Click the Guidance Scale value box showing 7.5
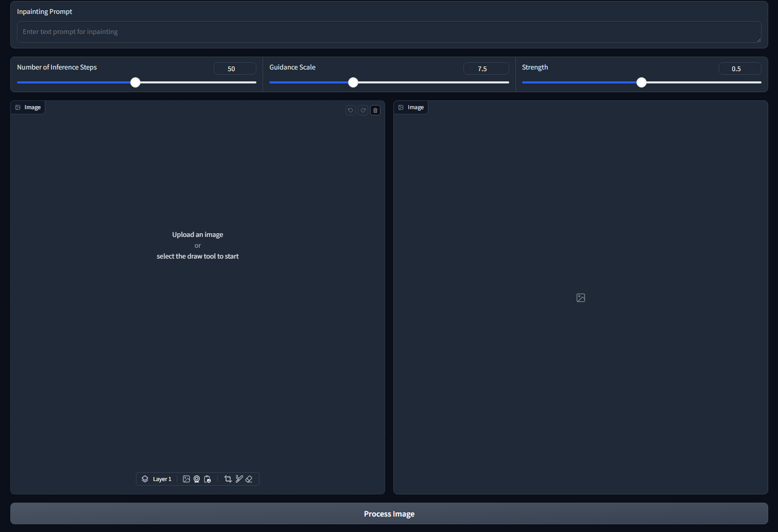 tap(486, 68)
